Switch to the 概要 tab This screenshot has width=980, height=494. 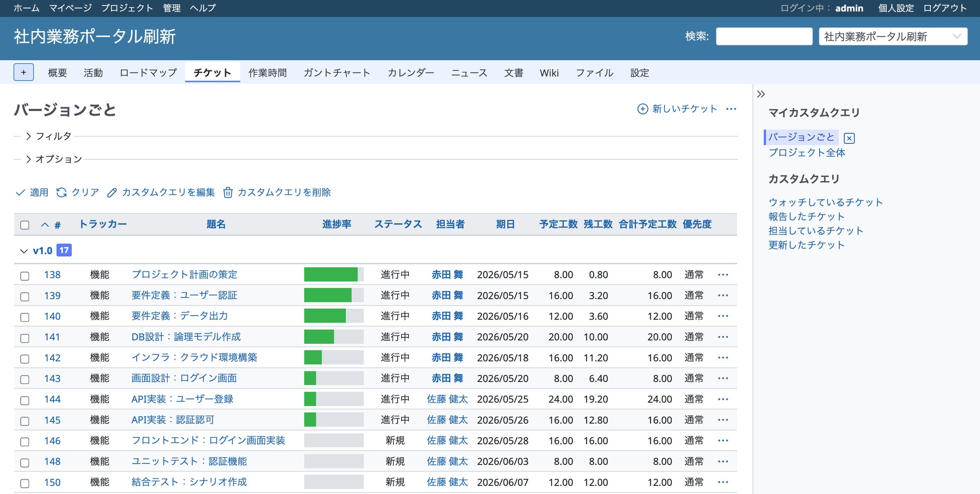click(x=57, y=73)
